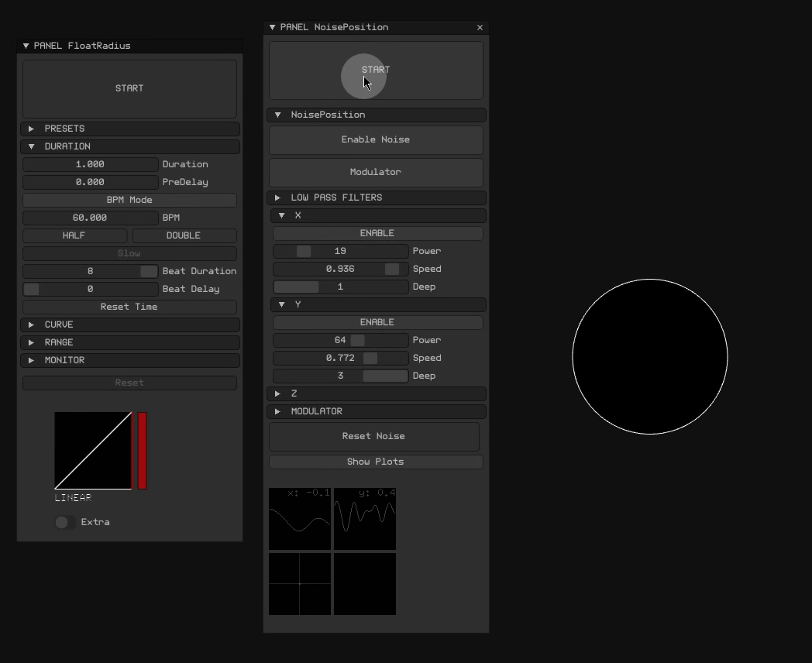This screenshot has width=812, height=663.
Task: Click the Beat Delay slider
Action: 90,290
